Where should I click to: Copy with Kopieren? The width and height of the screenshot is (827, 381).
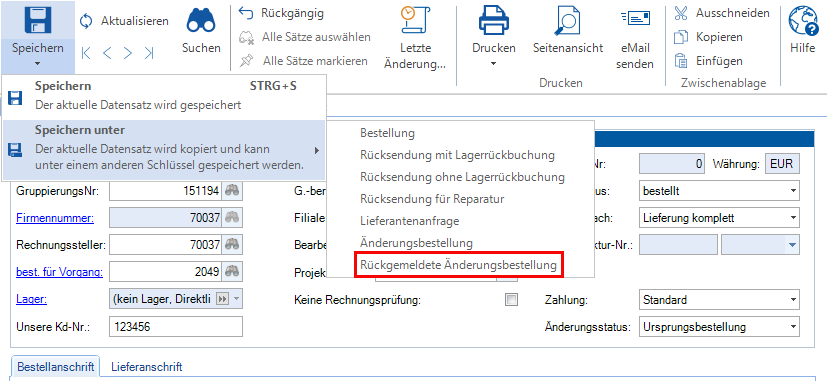709,37
